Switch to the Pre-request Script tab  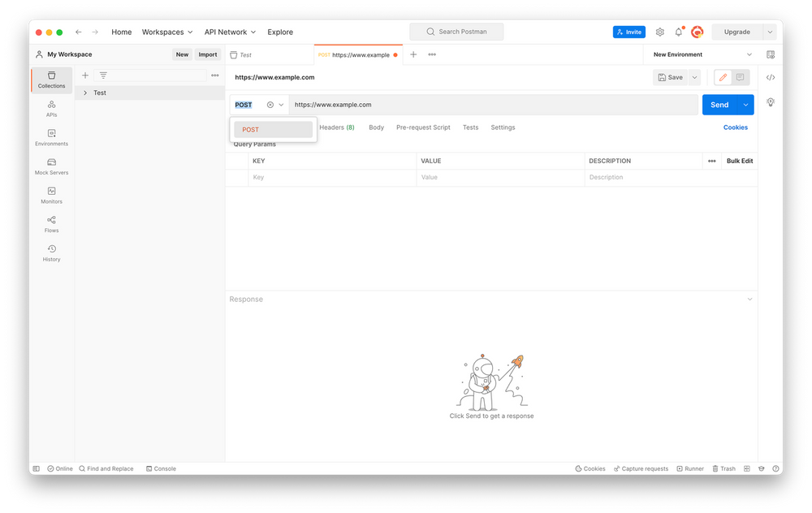point(423,127)
